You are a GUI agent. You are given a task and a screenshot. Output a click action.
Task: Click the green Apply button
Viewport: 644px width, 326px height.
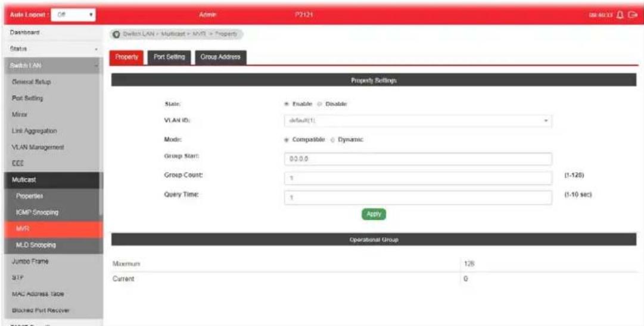tap(374, 214)
